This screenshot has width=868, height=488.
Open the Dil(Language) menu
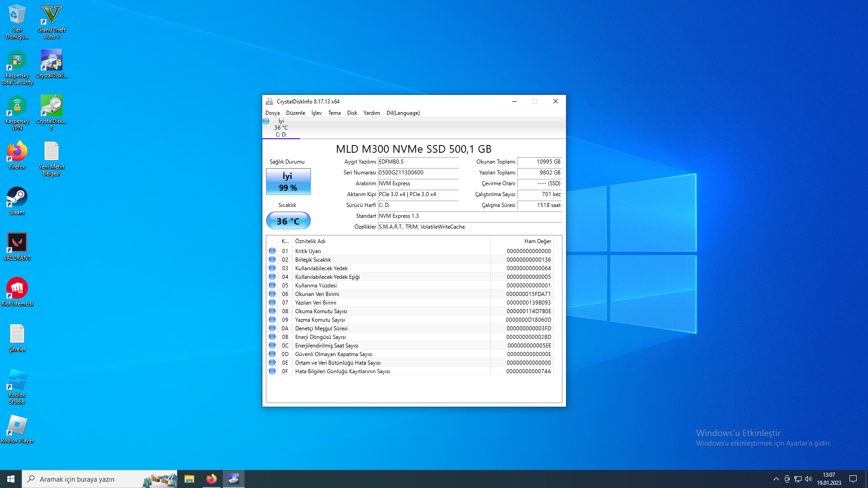[x=403, y=113]
